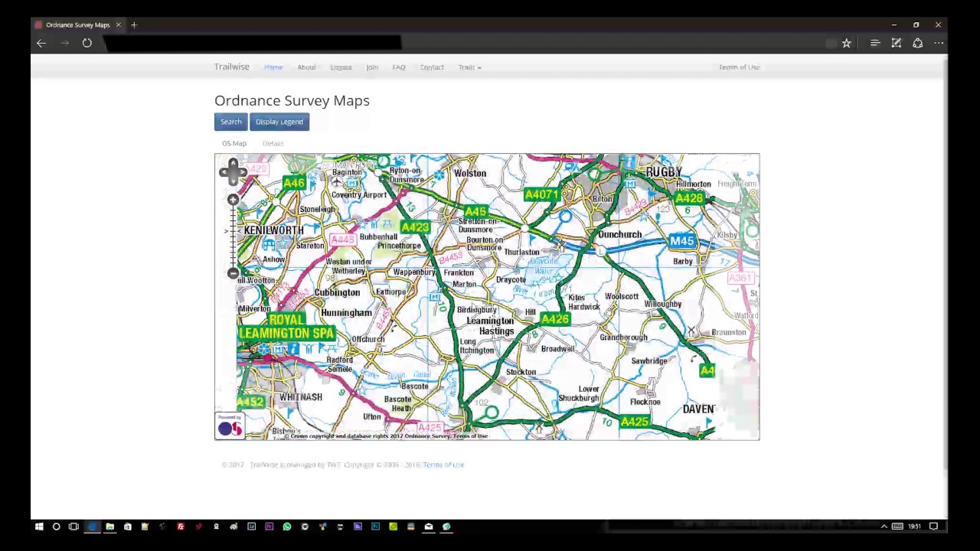Image resolution: width=980 pixels, height=551 pixels.
Task: Click the A426 road sign on map
Action: pos(555,319)
